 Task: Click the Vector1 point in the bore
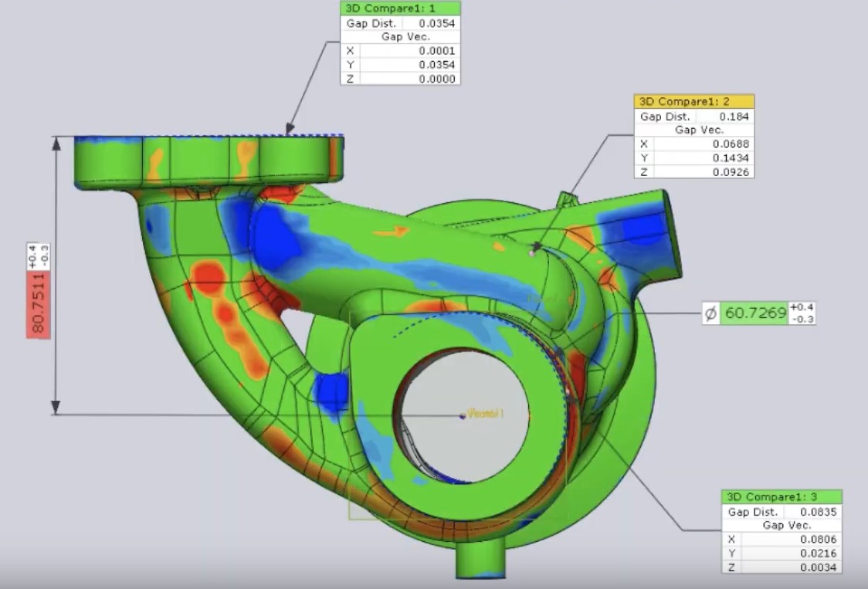tap(463, 415)
